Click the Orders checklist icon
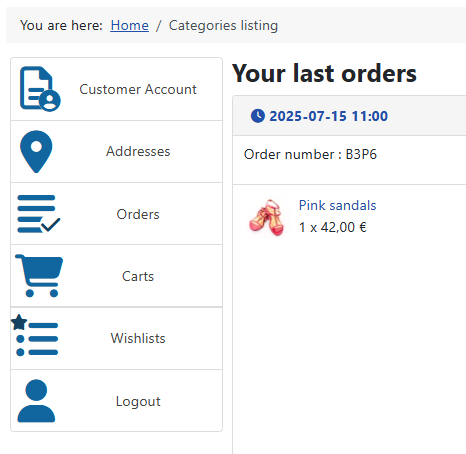The width and height of the screenshot is (466, 454). (x=39, y=214)
